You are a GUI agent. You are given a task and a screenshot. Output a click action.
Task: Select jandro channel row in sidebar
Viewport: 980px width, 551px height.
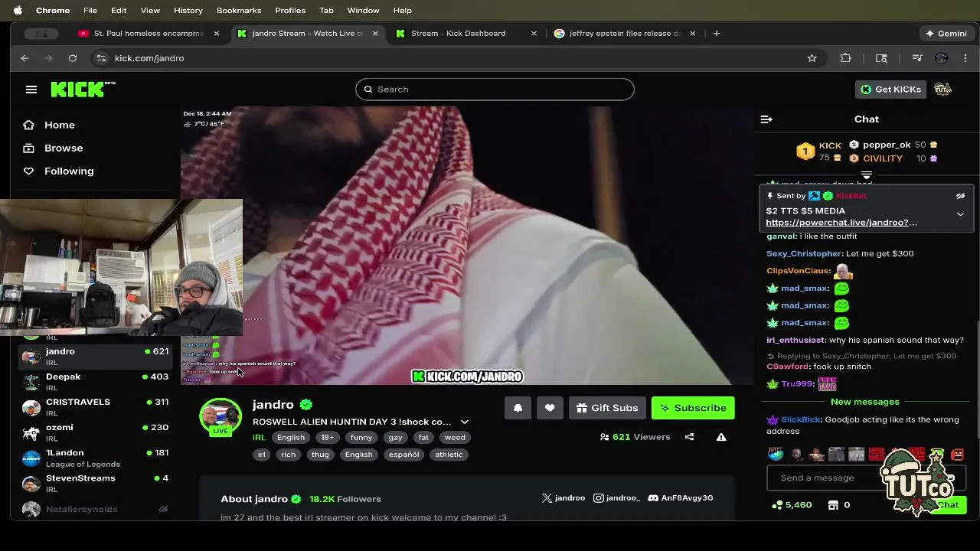[96, 357]
